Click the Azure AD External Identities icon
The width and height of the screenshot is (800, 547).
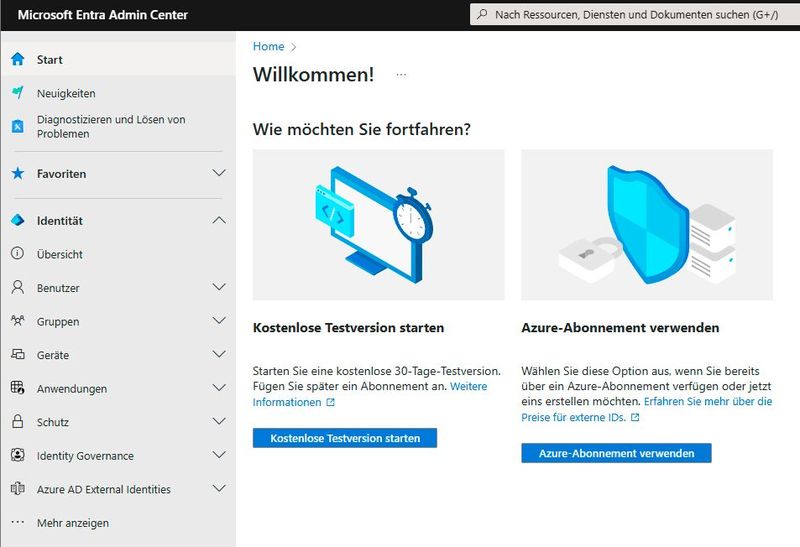17,489
